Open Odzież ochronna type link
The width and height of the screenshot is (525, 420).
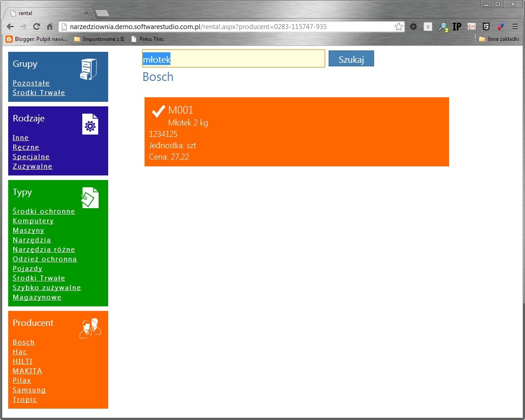tap(45, 259)
